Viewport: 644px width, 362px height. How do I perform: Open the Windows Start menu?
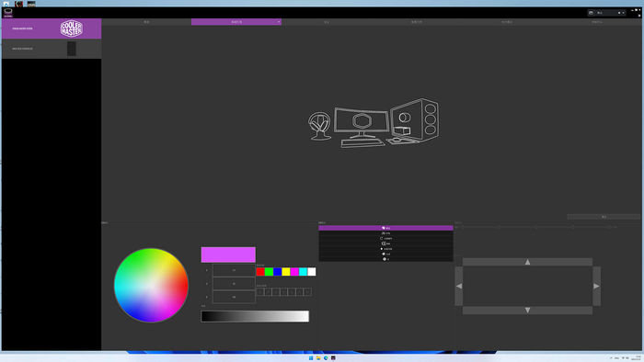(311, 358)
